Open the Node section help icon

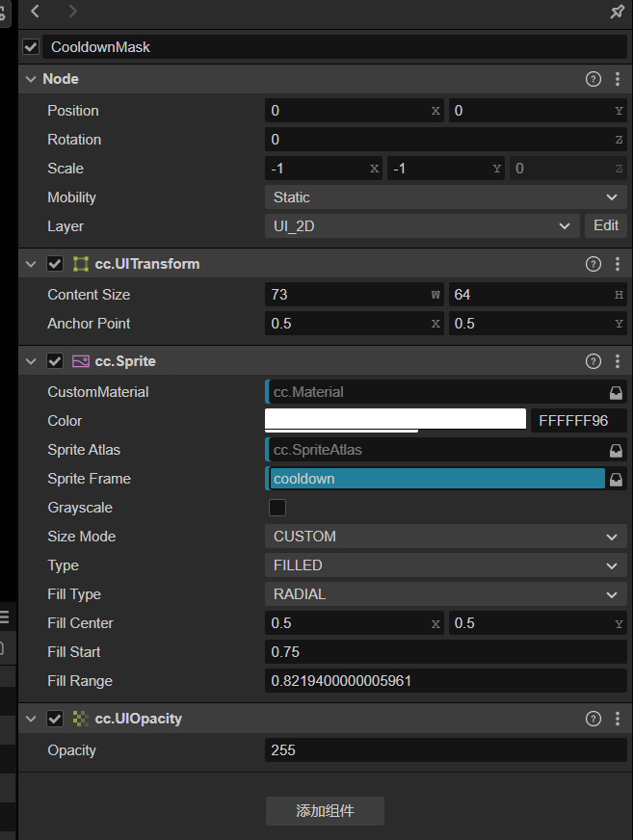(593, 79)
